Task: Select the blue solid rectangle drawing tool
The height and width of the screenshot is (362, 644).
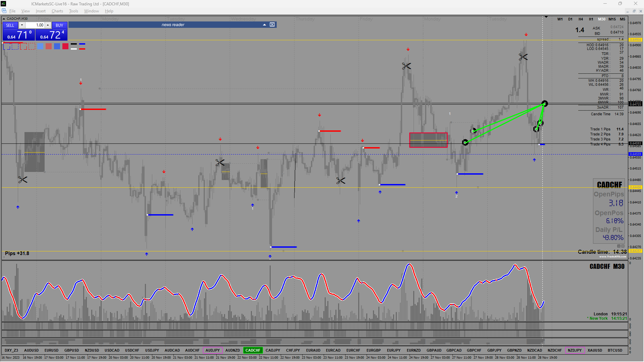Action: click(x=7, y=46)
